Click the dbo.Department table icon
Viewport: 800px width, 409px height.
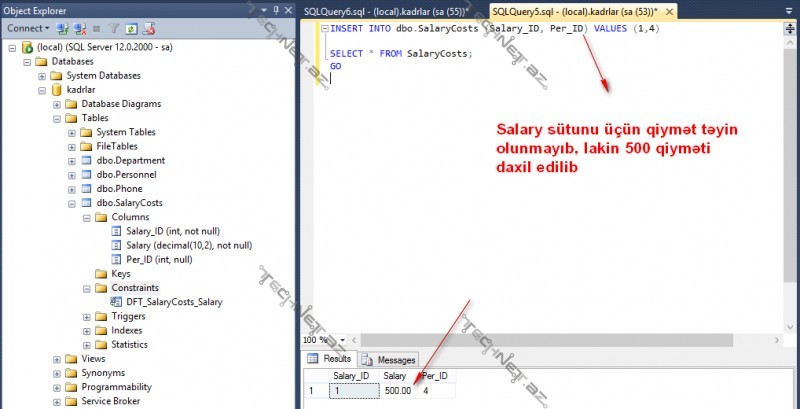coord(86,161)
